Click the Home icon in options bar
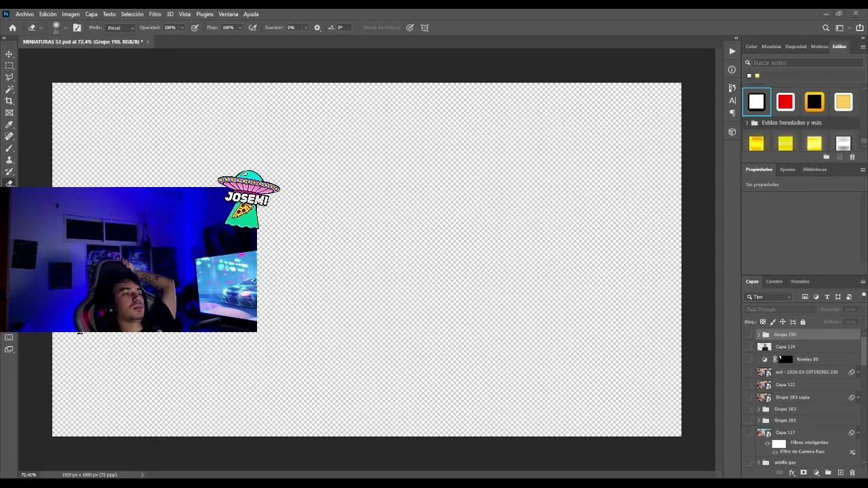This screenshot has height=488, width=868. 12,28
